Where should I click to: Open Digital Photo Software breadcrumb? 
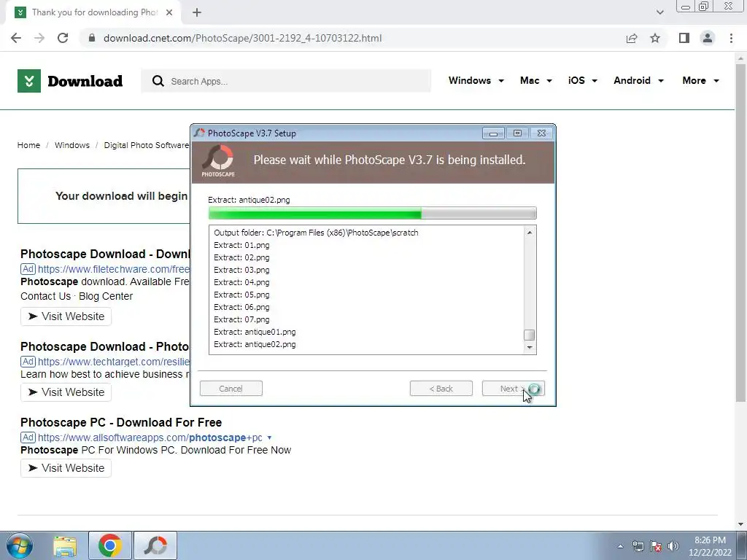(146, 145)
